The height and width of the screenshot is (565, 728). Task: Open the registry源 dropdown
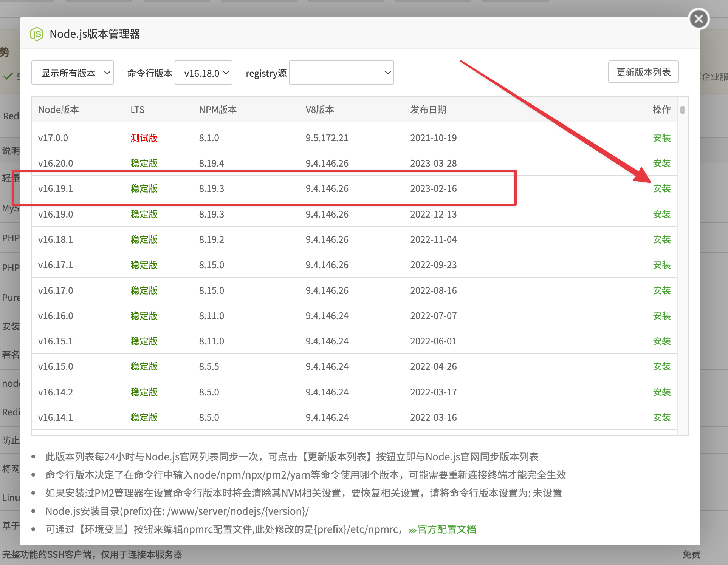coord(341,73)
